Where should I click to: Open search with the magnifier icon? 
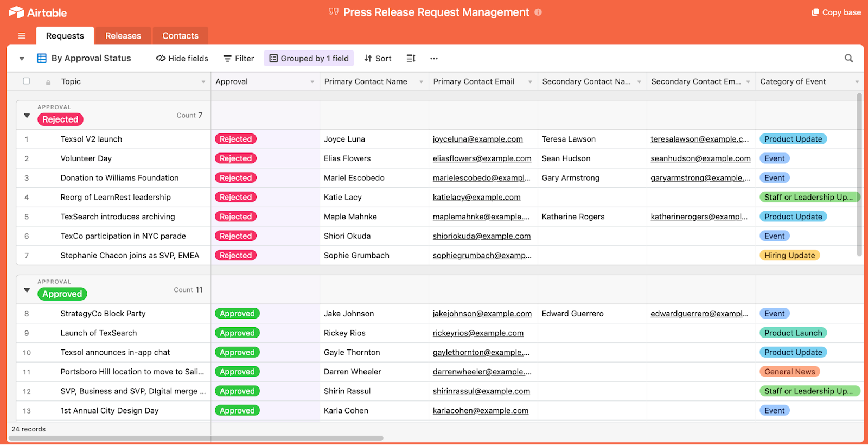click(x=848, y=59)
